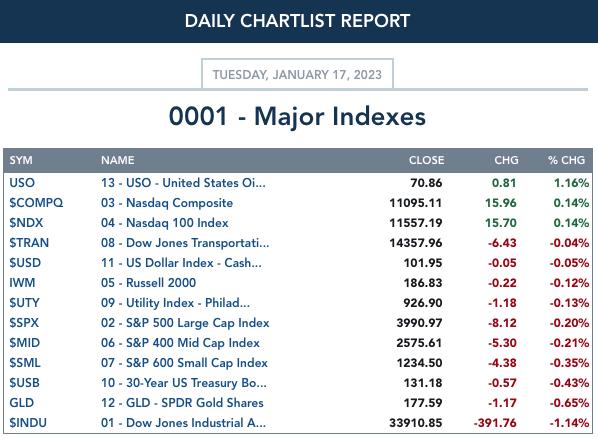
Task: Open 06 - S&P 400 Mid Cap Index
Action: (x=180, y=343)
